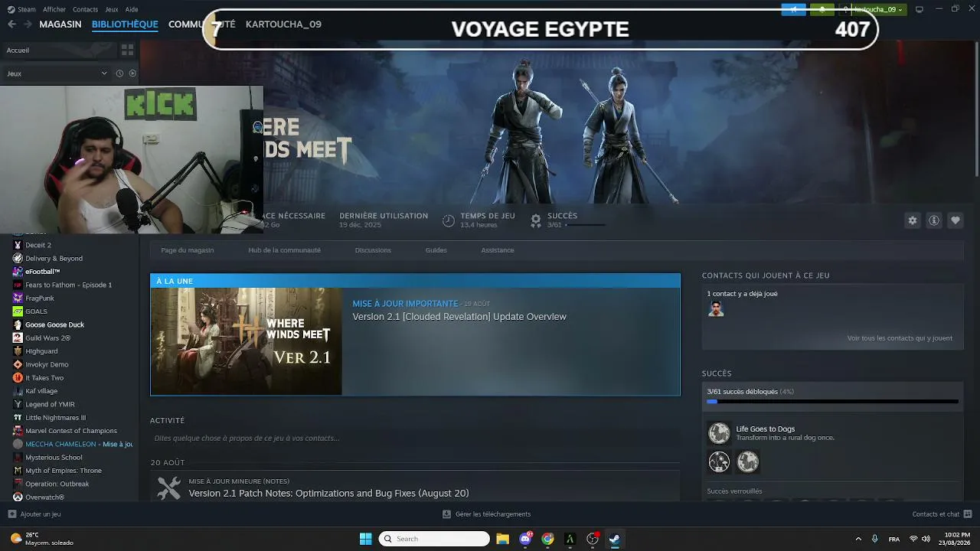Open OBS Studio from taskbar

(592, 539)
